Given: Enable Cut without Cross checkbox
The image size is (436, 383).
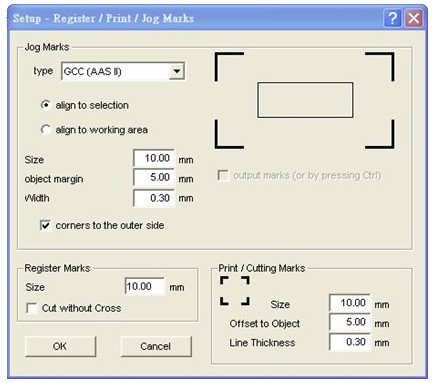Looking at the screenshot, I should pyautogui.click(x=32, y=308).
